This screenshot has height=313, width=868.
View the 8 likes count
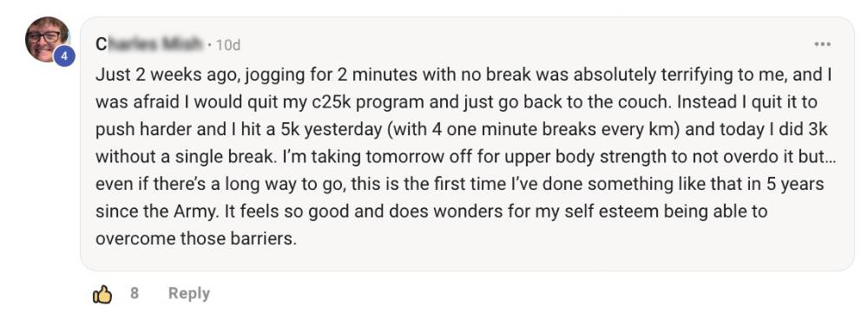[x=135, y=293]
